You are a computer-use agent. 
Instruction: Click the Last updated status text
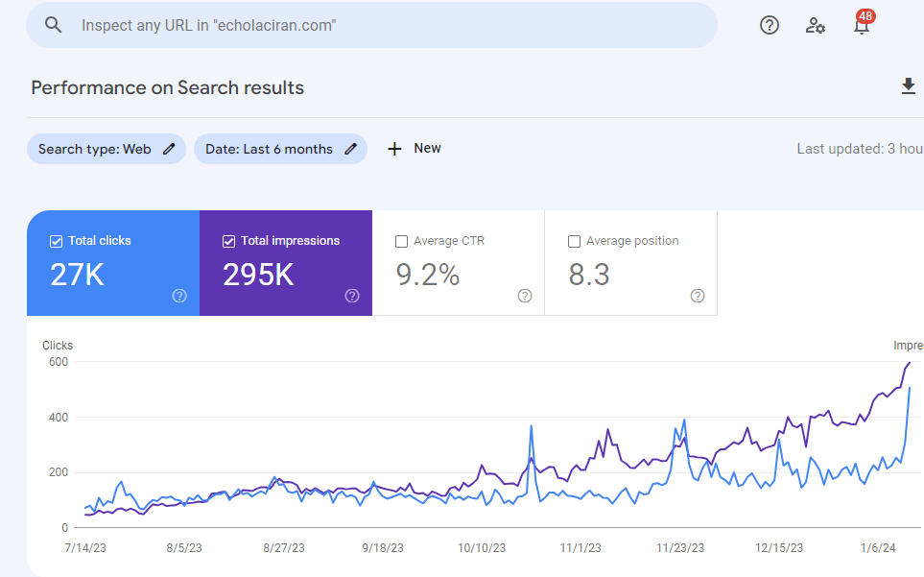[x=860, y=149]
